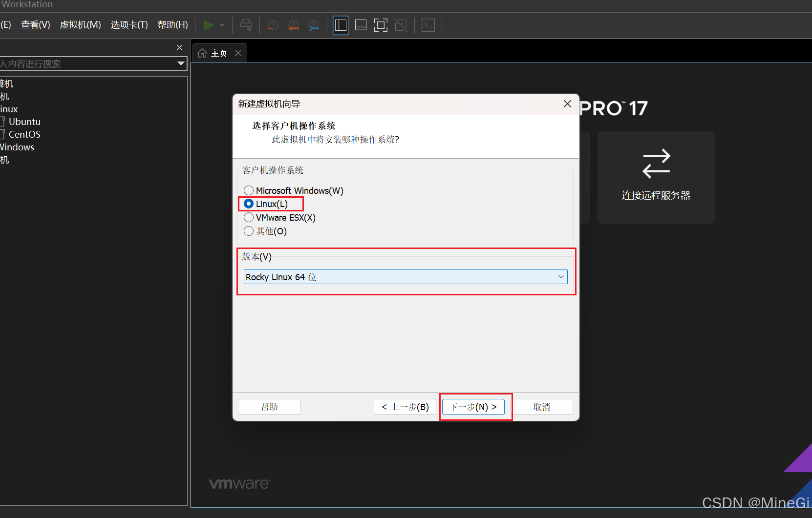This screenshot has width=812, height=518.
Task: Click the 连接远程服务器 card
Action: tap(656, 177)
